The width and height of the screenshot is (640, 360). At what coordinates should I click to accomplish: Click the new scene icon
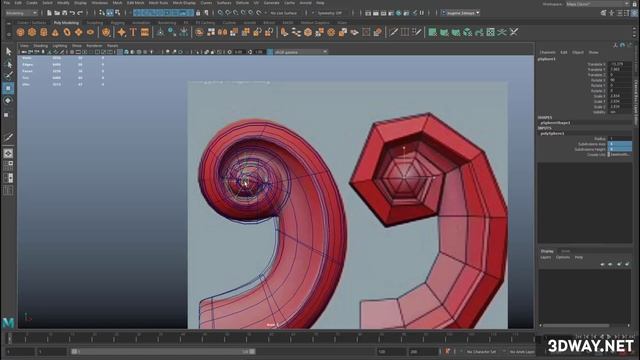tap(49, 13)
